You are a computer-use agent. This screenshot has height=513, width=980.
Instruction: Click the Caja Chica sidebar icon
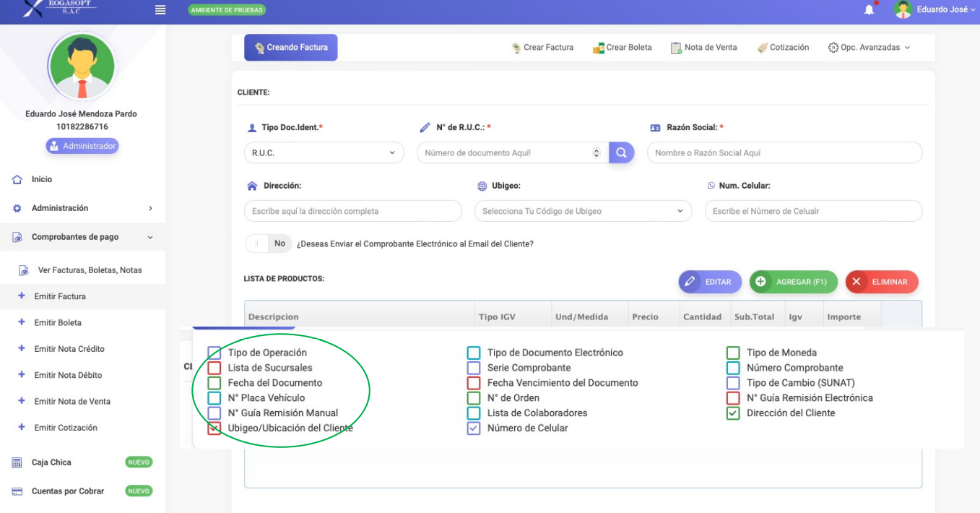(x=17, y=462)
